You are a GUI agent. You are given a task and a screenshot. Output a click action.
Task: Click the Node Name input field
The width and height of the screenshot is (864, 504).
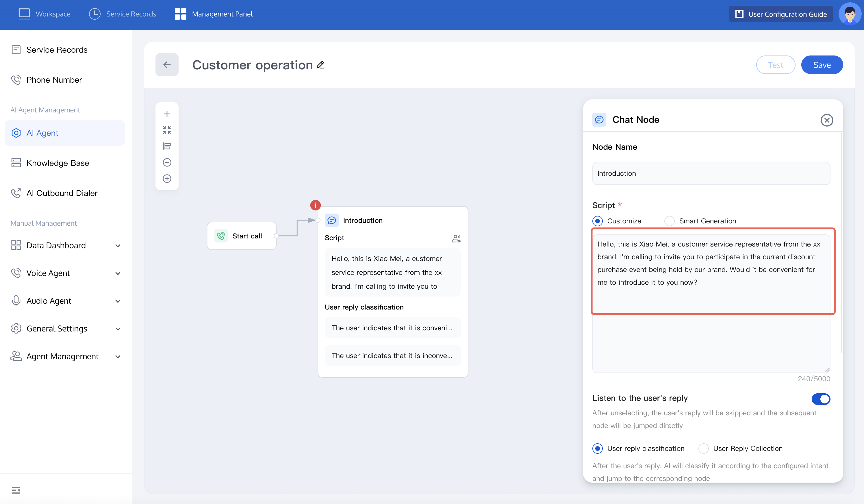[x=711, y=173]
